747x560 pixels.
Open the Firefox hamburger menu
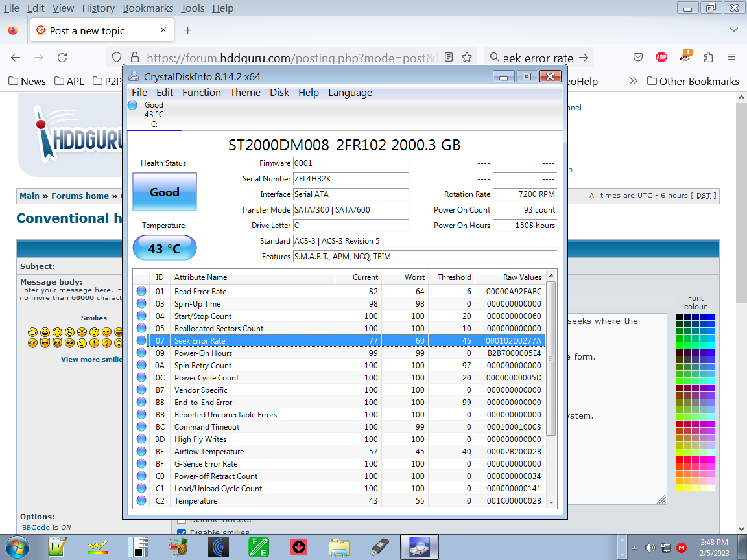pyautogui.click(x=731, y=57)
